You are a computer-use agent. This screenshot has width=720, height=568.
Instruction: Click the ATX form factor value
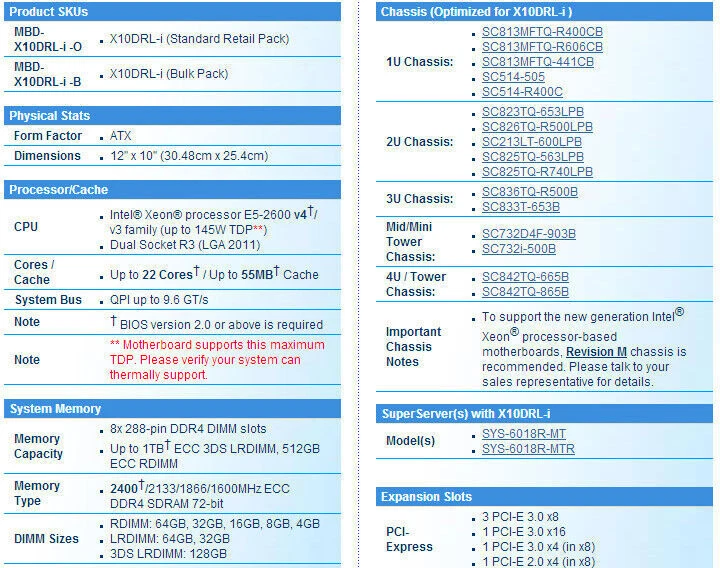(120, 136)
